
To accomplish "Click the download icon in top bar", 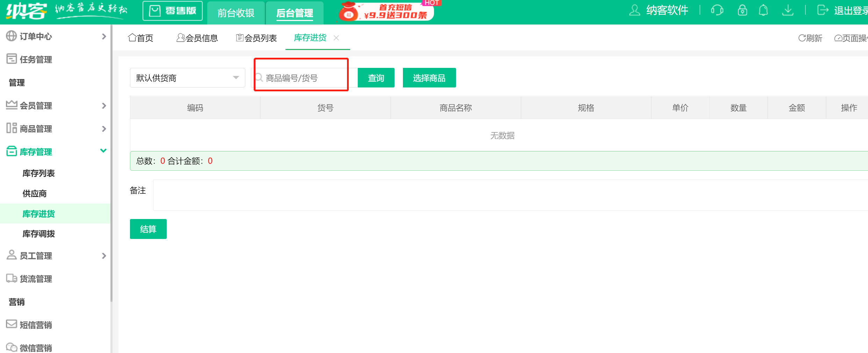I will 788,10.
